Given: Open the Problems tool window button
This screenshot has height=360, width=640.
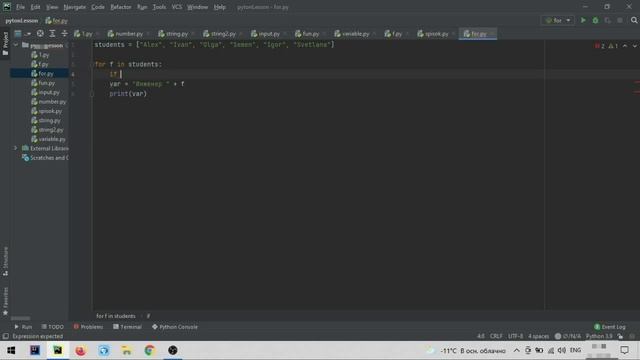Looking at the screenshot, I should point(88,327).
